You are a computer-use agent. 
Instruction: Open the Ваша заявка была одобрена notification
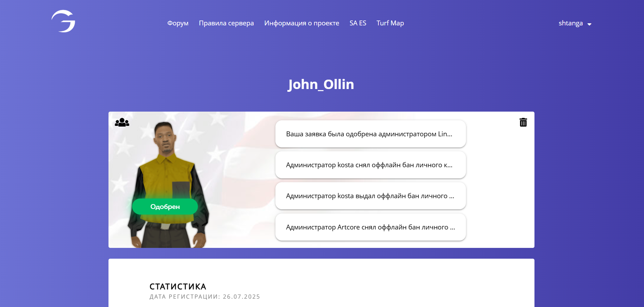click(x=371, y=134)
